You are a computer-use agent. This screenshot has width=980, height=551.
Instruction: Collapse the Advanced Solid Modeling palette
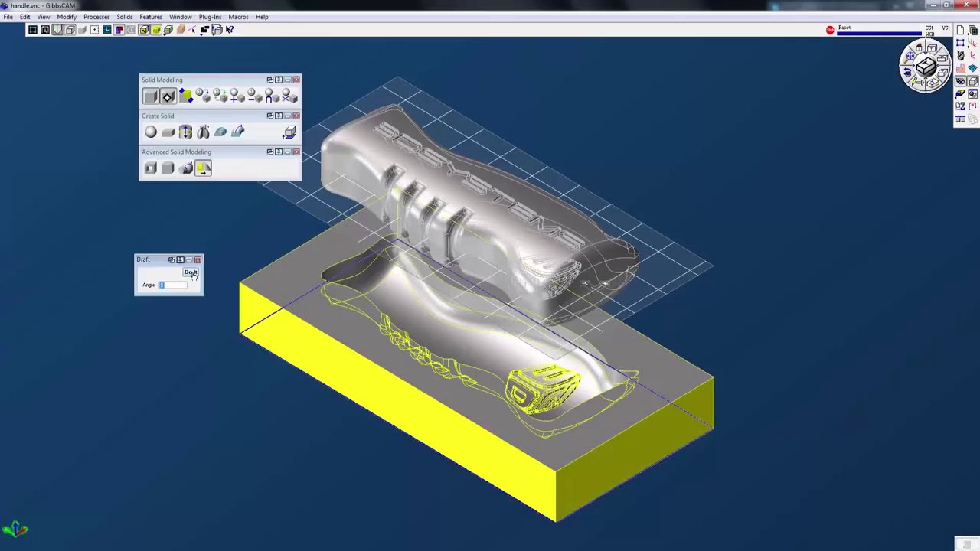click(x=288, y=152)
